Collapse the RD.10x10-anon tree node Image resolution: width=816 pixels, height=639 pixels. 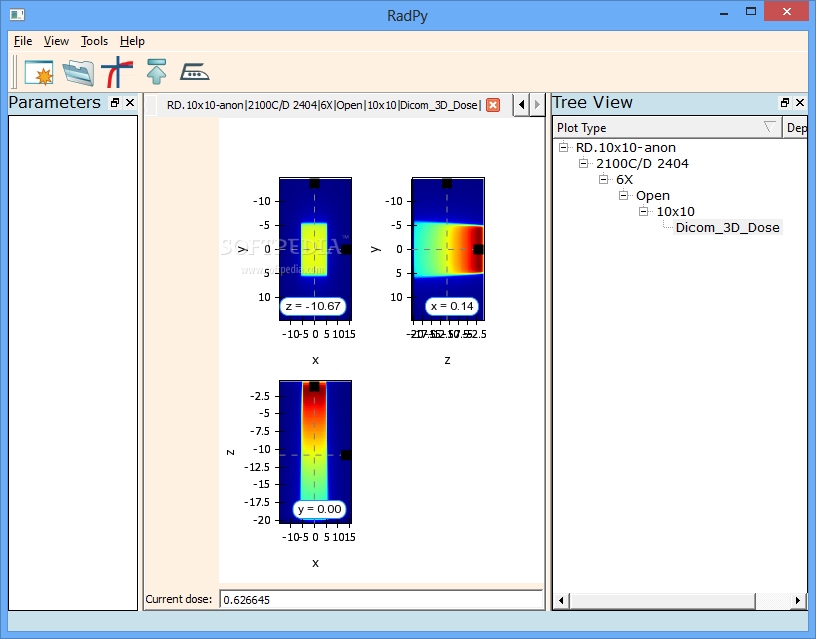[x=563, y=147]
